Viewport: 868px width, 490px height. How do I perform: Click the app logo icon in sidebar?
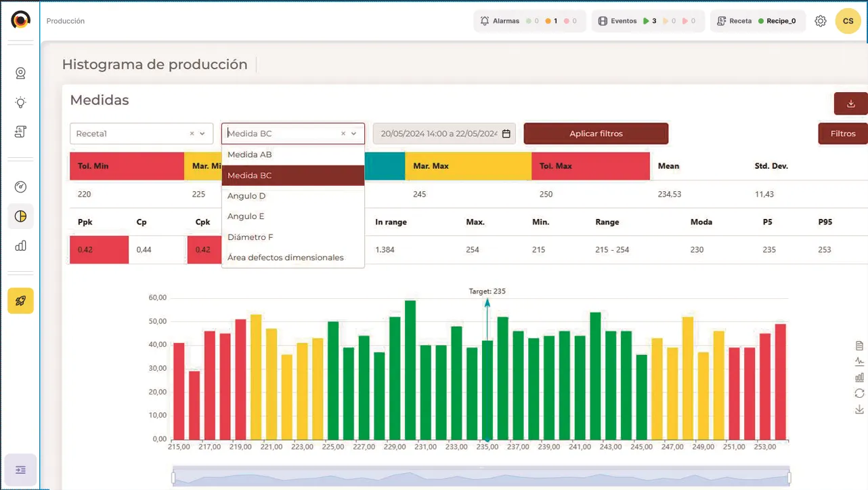21,20
